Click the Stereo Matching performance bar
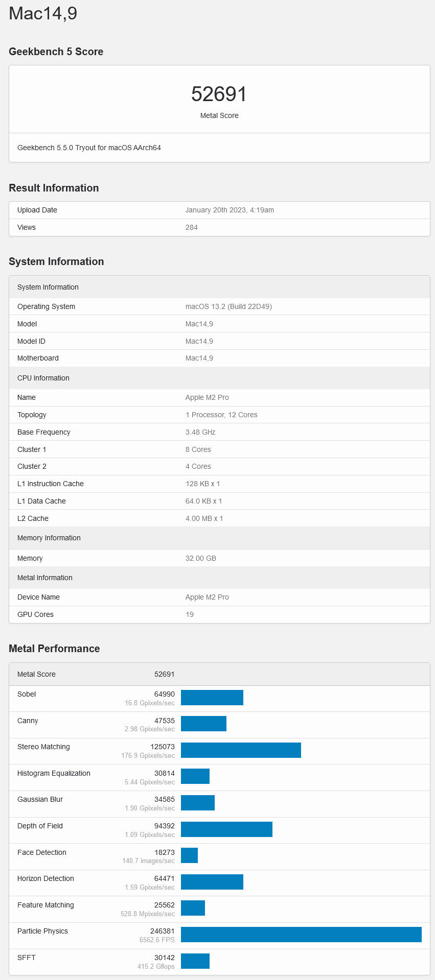This screenshot has width=435, height=980. pyautogui.click(x=241, y=750)
